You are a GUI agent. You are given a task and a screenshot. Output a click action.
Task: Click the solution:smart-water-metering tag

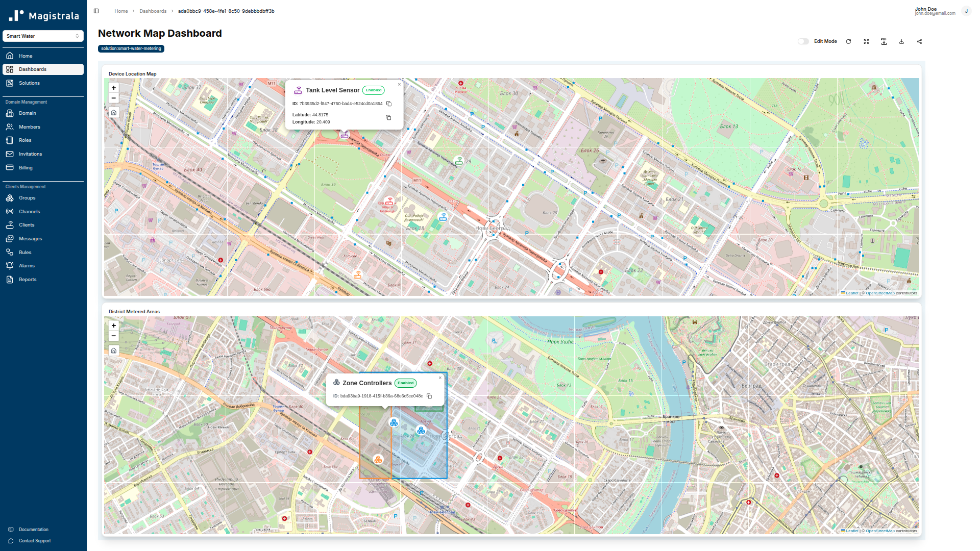(x=131, y=48)
